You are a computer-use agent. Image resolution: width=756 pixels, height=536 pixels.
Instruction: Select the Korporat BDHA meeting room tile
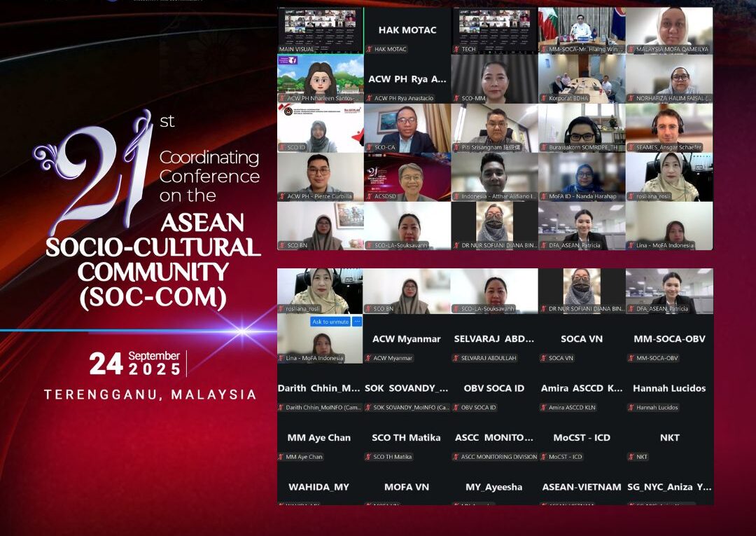(x=582, y=78)
